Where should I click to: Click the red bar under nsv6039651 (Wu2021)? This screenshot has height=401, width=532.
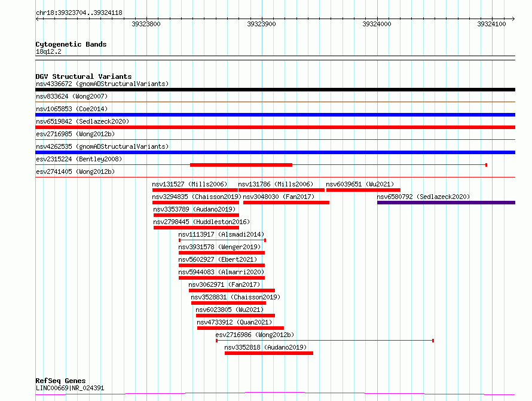coord(363,190)
